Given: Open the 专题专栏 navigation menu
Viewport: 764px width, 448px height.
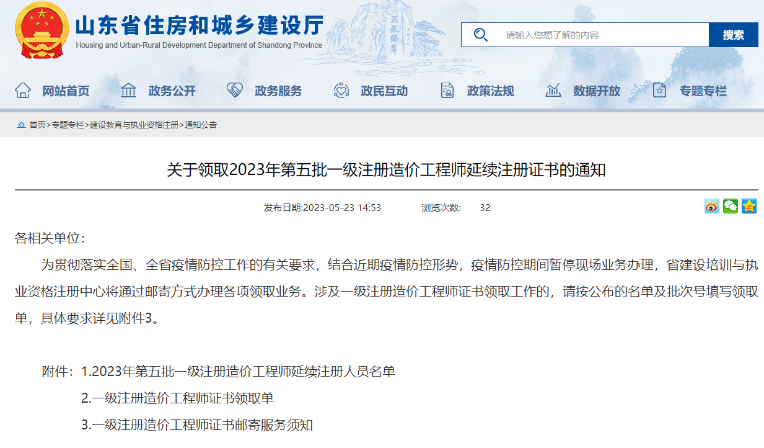Looking at the screenshot, I should 702,91.
